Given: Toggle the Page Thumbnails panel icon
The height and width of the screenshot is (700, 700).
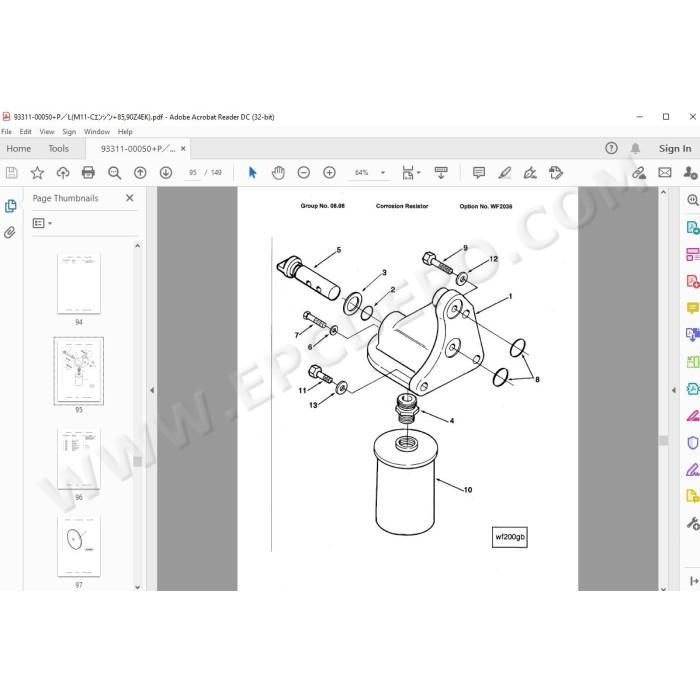Looking at the screenshot, I should pyautogui.click(x=10, y=206).
